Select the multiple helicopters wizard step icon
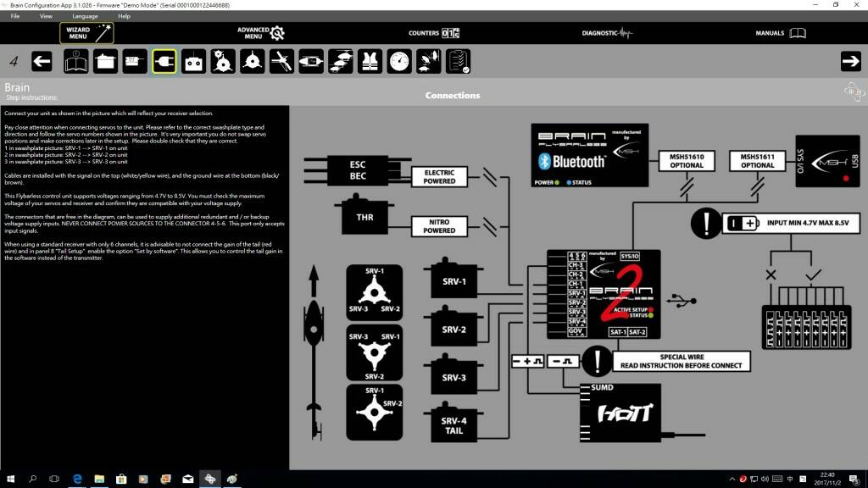Image resolution: width=868 pixels, height=488 pixels. click(341, 61)
